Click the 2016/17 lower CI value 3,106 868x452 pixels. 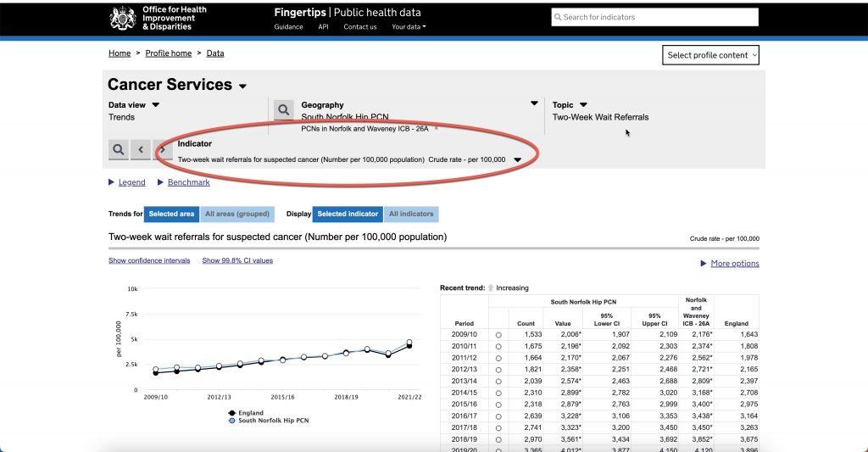pos(620,416)
